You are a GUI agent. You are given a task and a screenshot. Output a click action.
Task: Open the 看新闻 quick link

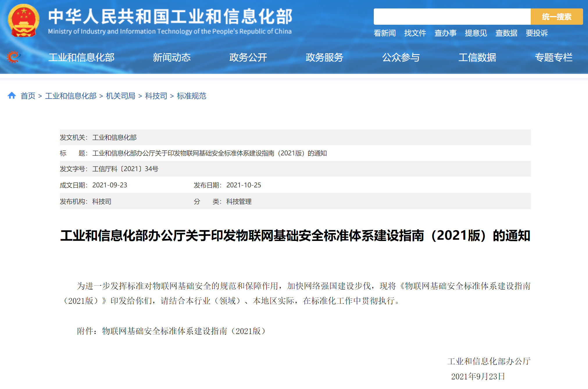pyautogui.click(x=385, y=33)
